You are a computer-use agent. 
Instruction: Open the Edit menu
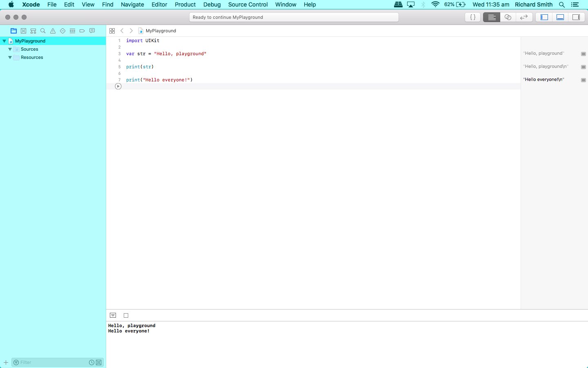(x=69, y=4)
